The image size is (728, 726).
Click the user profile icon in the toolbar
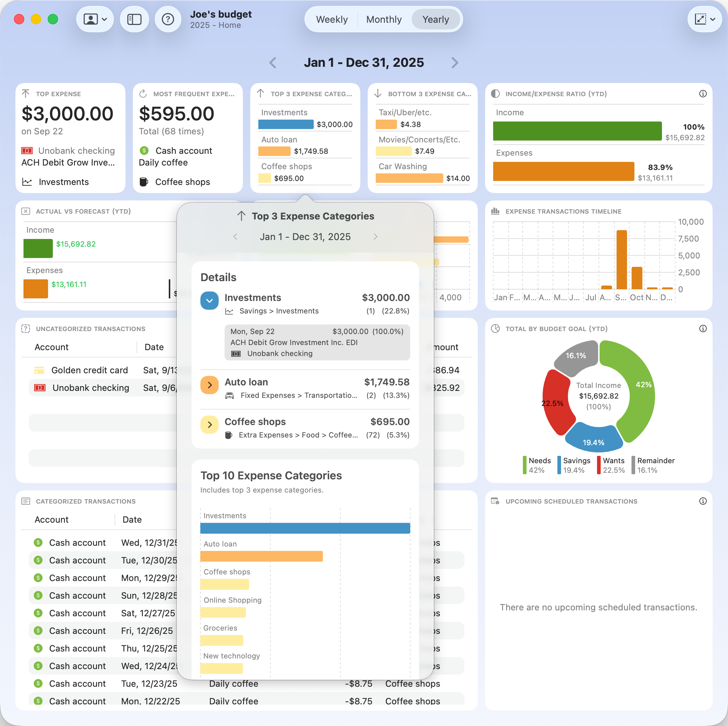point(90,19)
